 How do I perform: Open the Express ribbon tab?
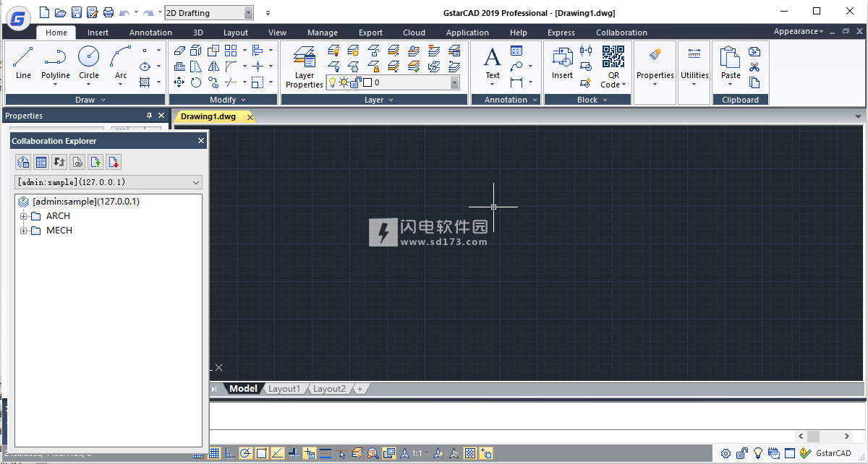561,33
